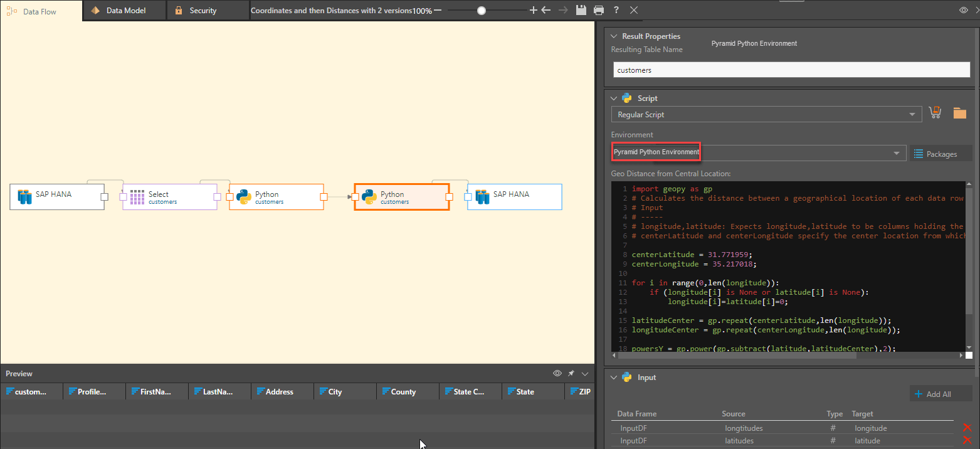980x449 pixels.
Task: Switch to the Data Model tab
Action: click(125, 11)
